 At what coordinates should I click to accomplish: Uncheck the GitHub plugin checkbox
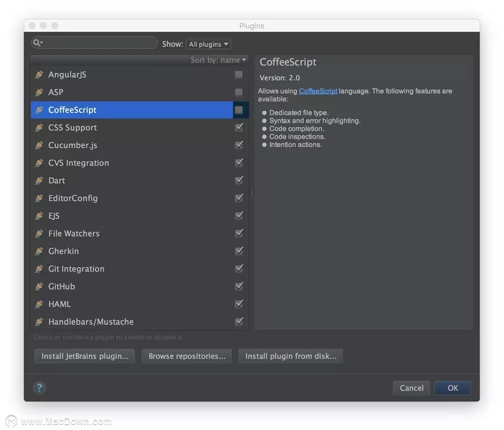[x=239, y=287]
